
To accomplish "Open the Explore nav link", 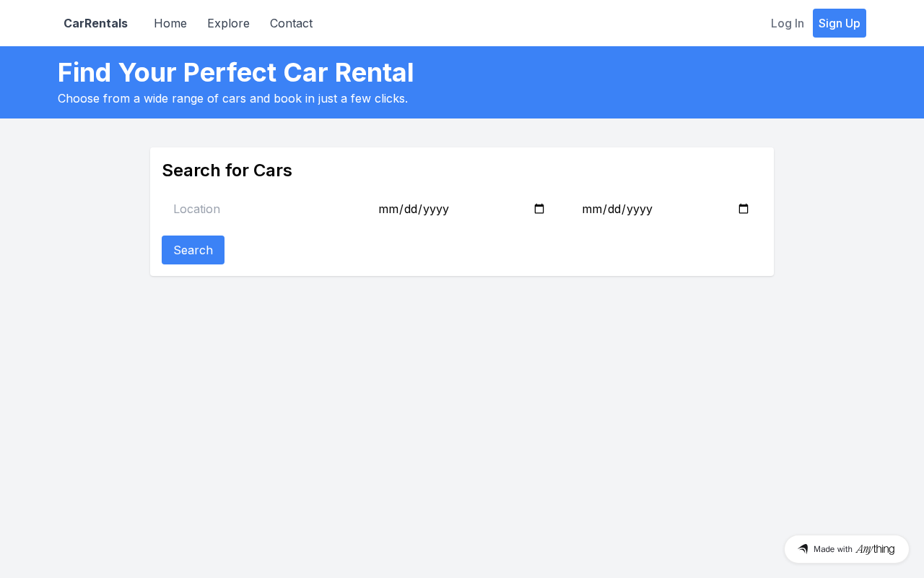I will tap(228, 23).
